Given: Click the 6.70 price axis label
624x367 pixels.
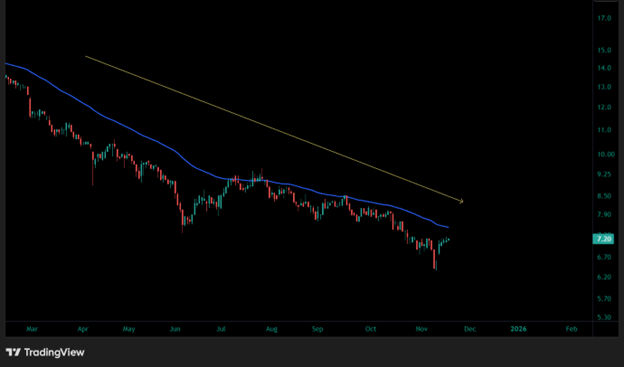Looking at the screenshot, I should 604,258.
